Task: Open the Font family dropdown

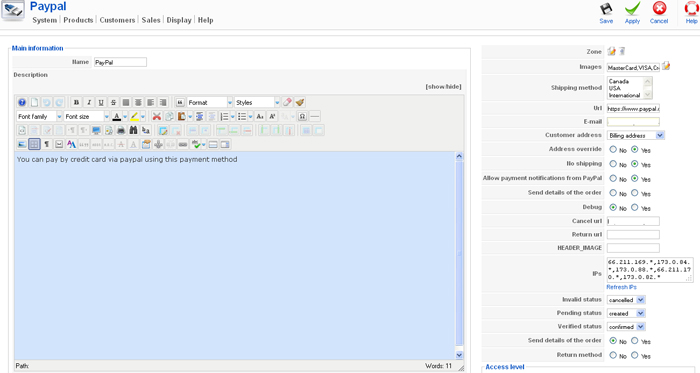Action: (39, 116)
